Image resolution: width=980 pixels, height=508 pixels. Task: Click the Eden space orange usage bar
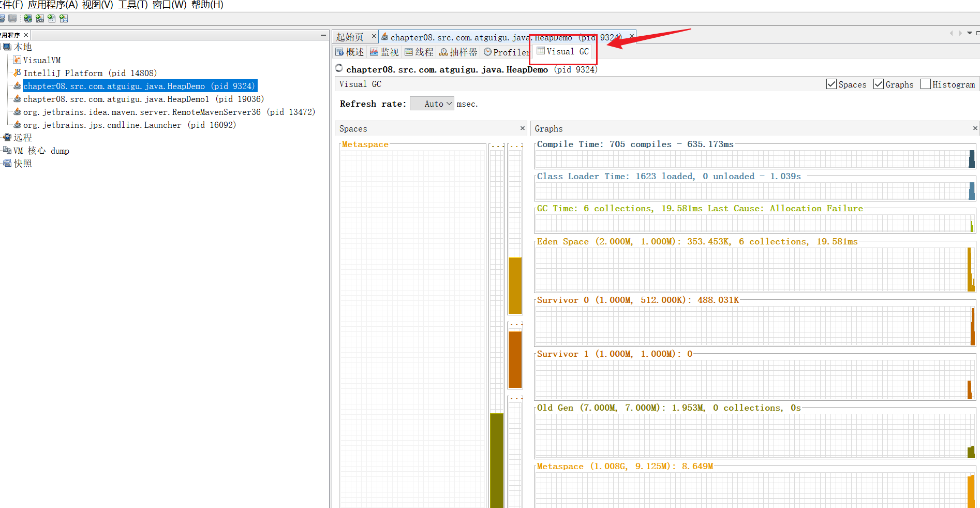coord(515,285)
